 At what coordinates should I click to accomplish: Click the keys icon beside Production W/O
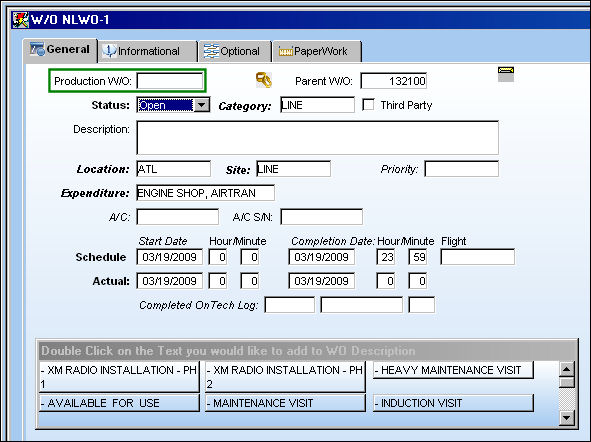point(263,80)
